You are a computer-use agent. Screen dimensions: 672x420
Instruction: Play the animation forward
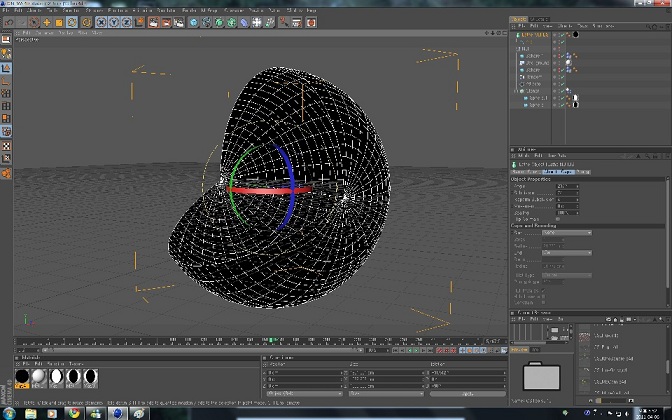[x=416, y=351]
